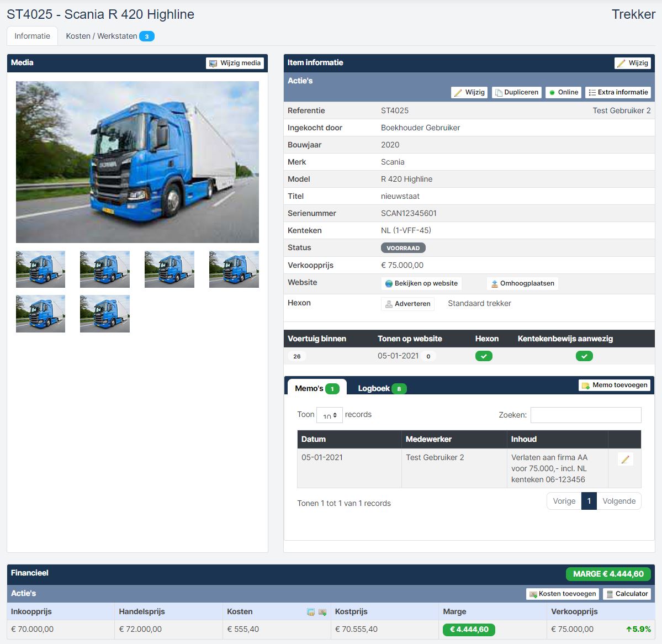662x644 pixels.
Task: Click the Titel value nieuwstaat
Action: tap(400, 197)
